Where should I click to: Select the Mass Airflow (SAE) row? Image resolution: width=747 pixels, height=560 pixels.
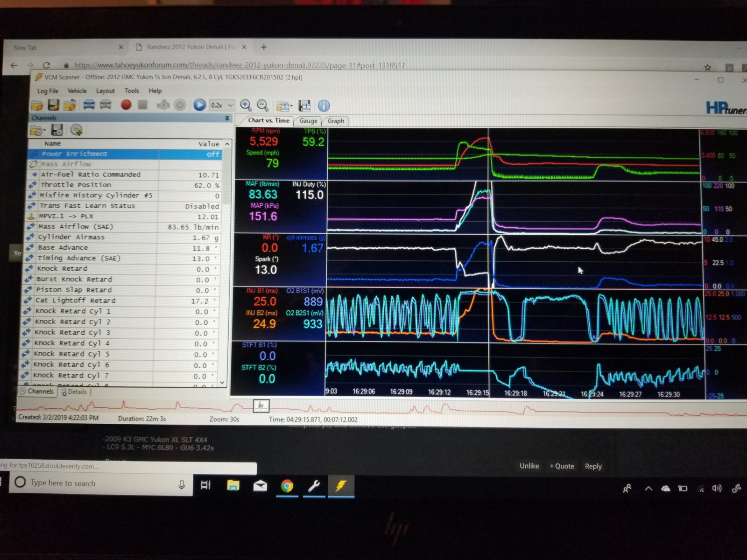click(123, 227)
